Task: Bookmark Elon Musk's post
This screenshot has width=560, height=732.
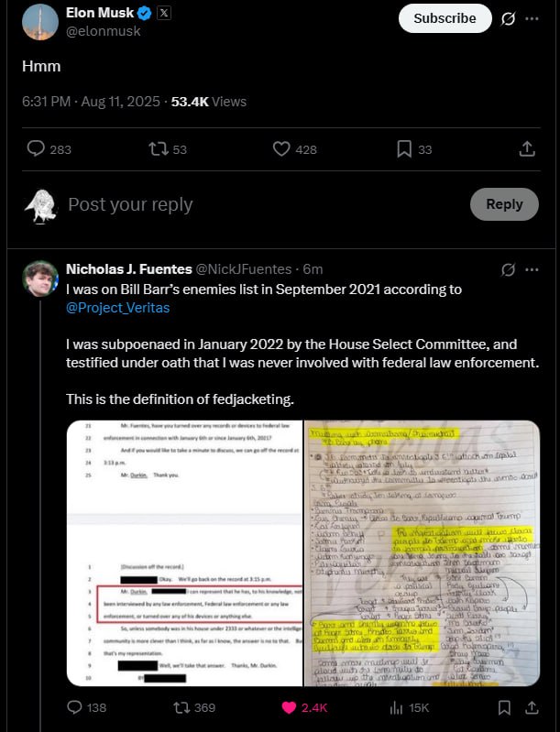Action: 414,149
